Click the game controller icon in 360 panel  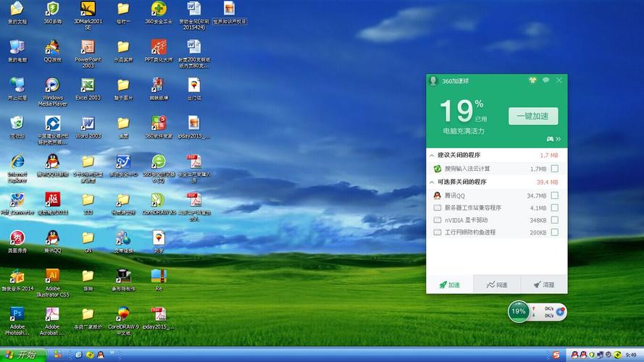pos(550,138)
